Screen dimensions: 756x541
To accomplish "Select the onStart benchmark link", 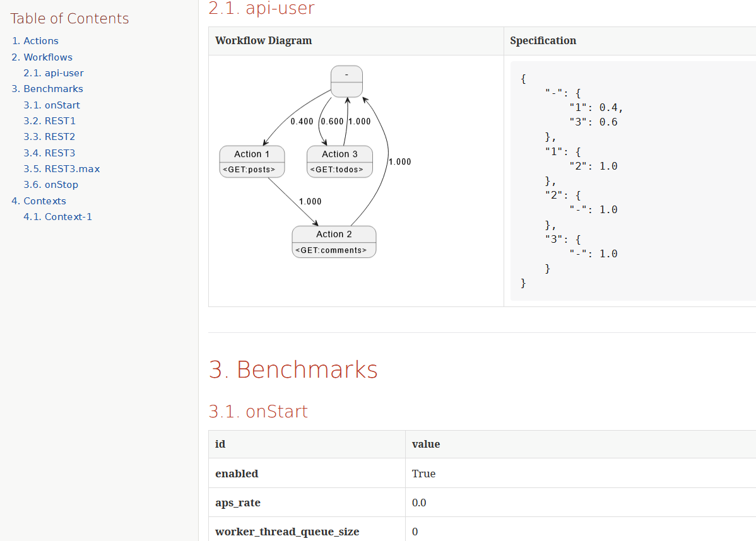I will point(51,105).
